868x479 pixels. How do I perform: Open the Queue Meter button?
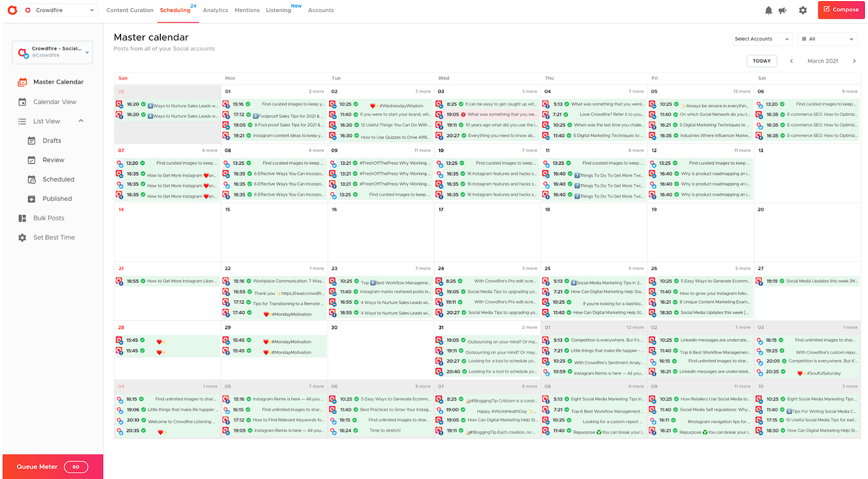[52, 466]
